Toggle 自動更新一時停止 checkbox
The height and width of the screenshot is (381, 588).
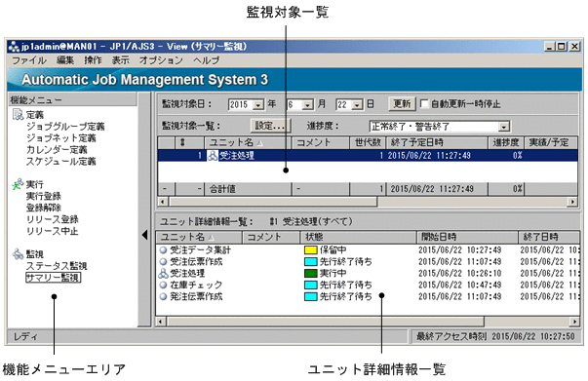pyautogui.click(x=424, y=103)
